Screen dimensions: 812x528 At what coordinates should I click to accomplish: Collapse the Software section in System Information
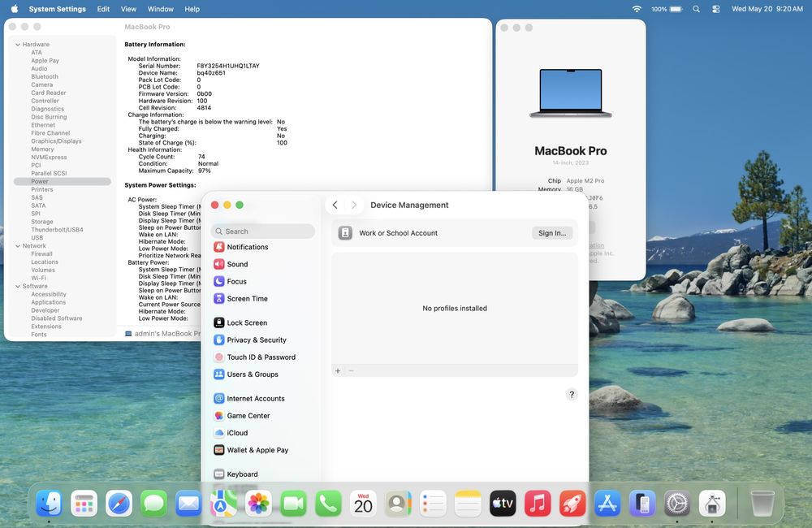[18, 286]
